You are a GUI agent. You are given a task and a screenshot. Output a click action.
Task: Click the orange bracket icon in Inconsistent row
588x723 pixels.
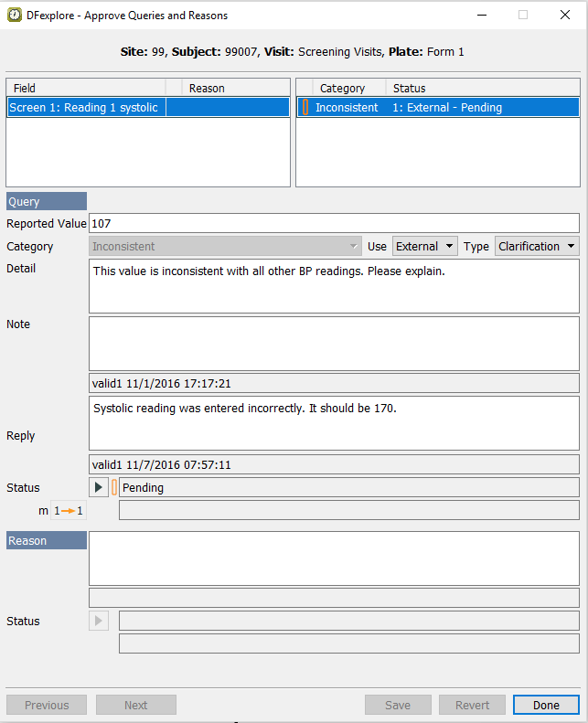(305, 108)
